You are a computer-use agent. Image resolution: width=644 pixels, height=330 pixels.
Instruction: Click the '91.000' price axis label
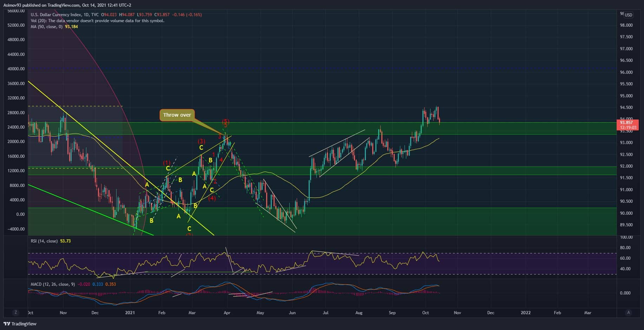[626, 190]
